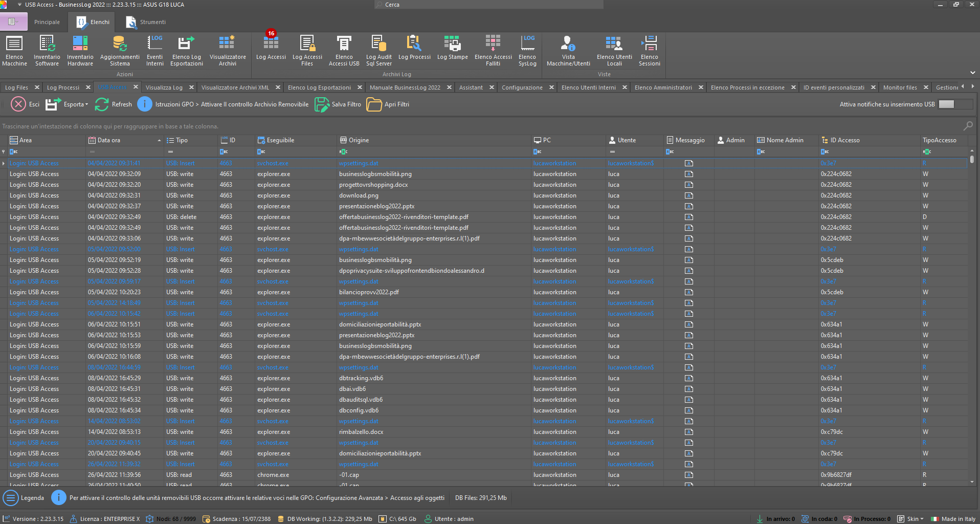Open Inventario Software from the ribbon
This screenshot has width=980, height=524.
[x=47, y=50]
